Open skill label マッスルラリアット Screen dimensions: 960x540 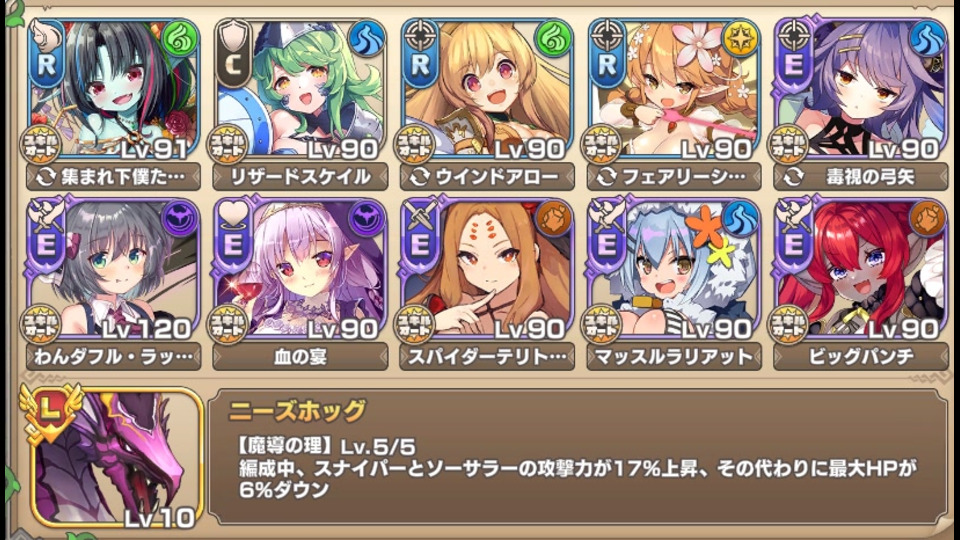[673, 357]
